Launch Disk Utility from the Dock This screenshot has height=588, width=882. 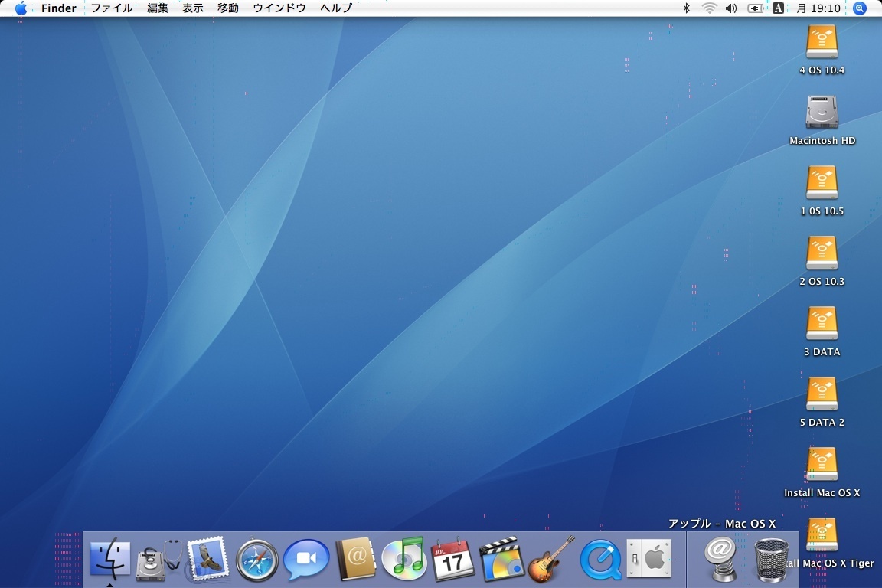158,560
